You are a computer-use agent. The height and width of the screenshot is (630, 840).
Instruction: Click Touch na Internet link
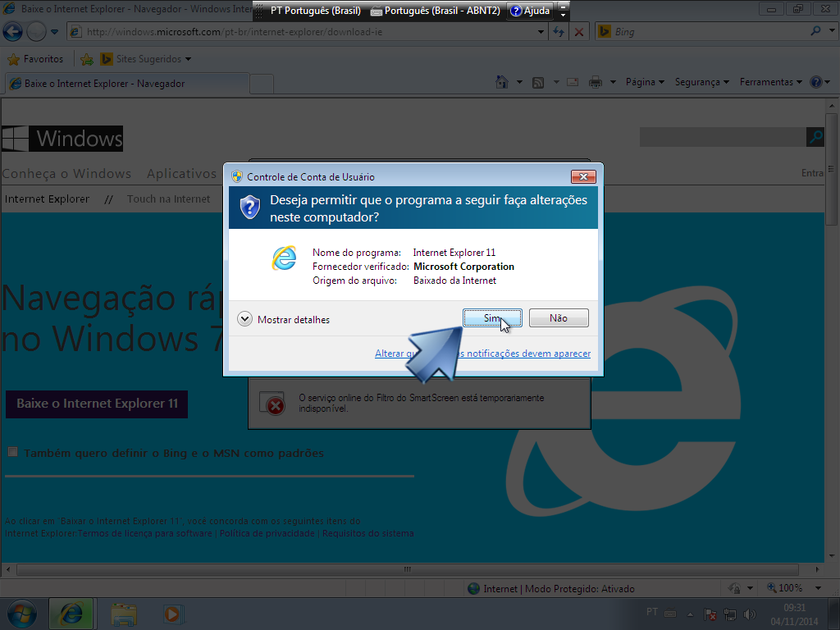(x=168, y=199)
